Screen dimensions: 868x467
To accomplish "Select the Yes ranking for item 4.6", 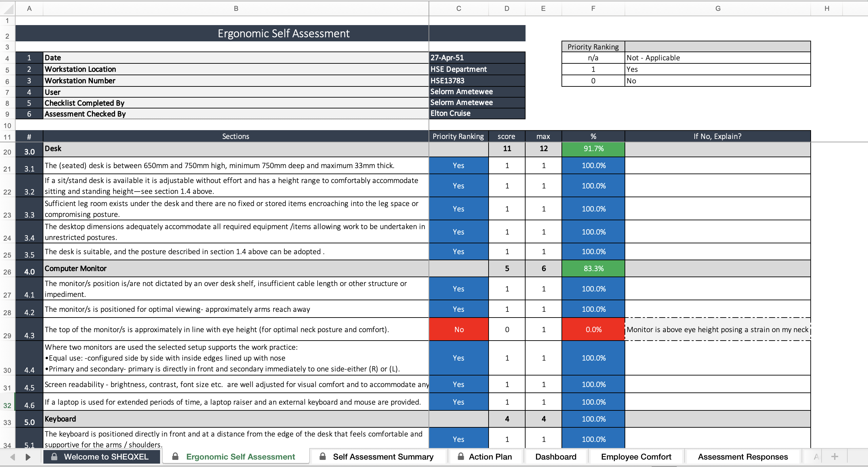I will pos(459,402).
